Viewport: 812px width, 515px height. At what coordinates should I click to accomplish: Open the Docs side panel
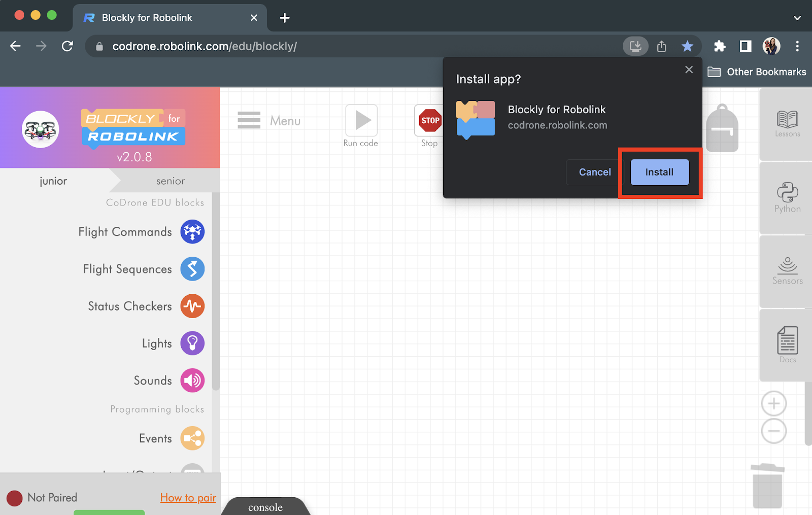[787, 345]
